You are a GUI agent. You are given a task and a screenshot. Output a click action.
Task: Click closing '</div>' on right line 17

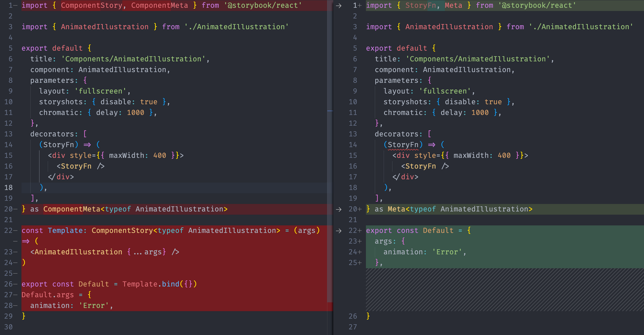pyautogui.click(x=405, y=177)
